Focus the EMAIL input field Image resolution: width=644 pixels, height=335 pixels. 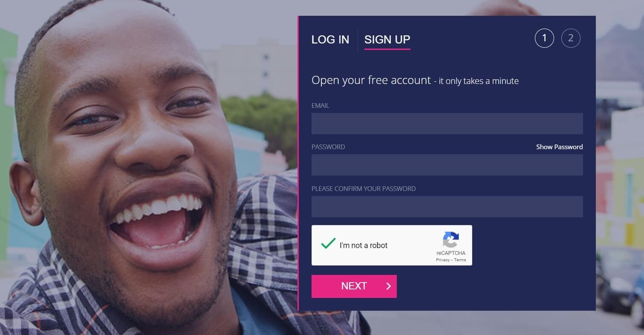point(447,124)
